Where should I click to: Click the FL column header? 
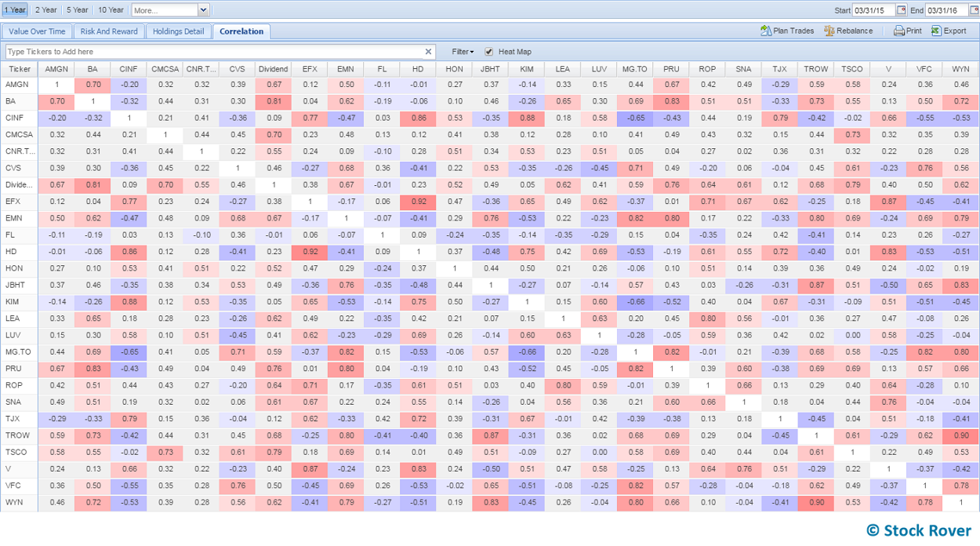pos(382,69)
